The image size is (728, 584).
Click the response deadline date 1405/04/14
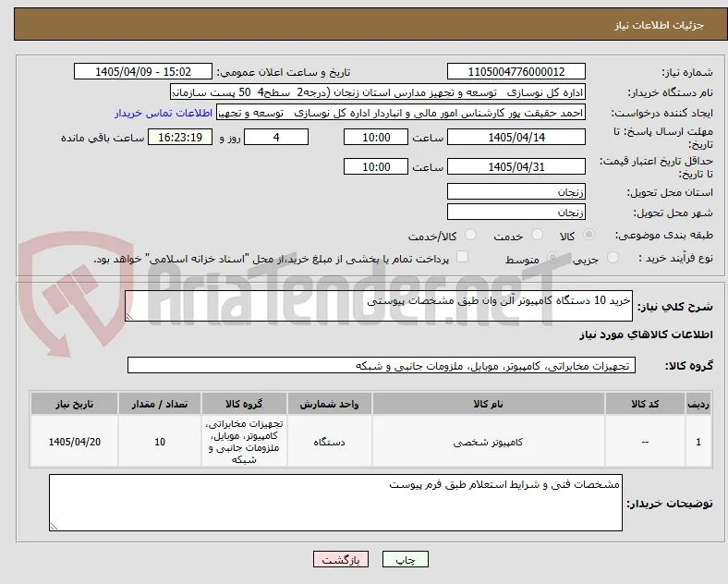pos(516,137)
